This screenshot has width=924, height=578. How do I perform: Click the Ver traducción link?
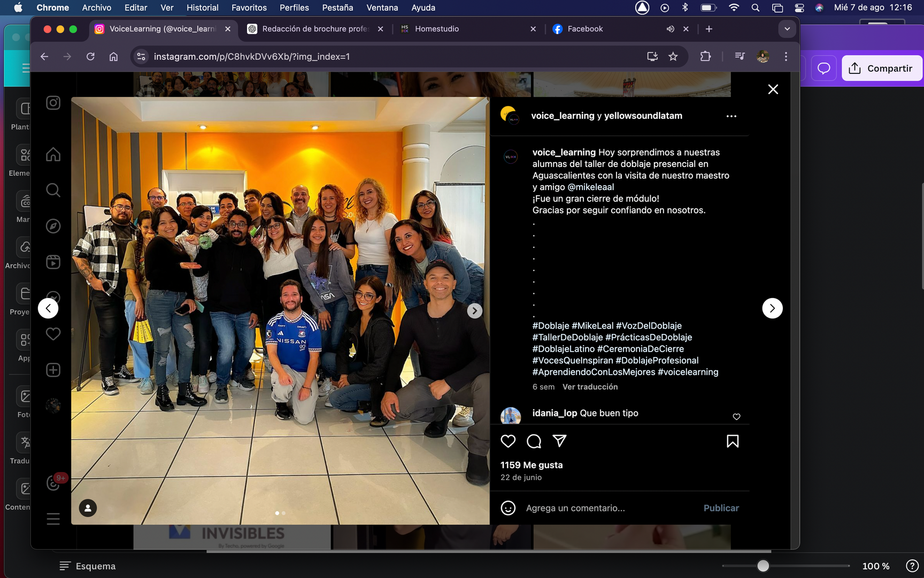590,387
